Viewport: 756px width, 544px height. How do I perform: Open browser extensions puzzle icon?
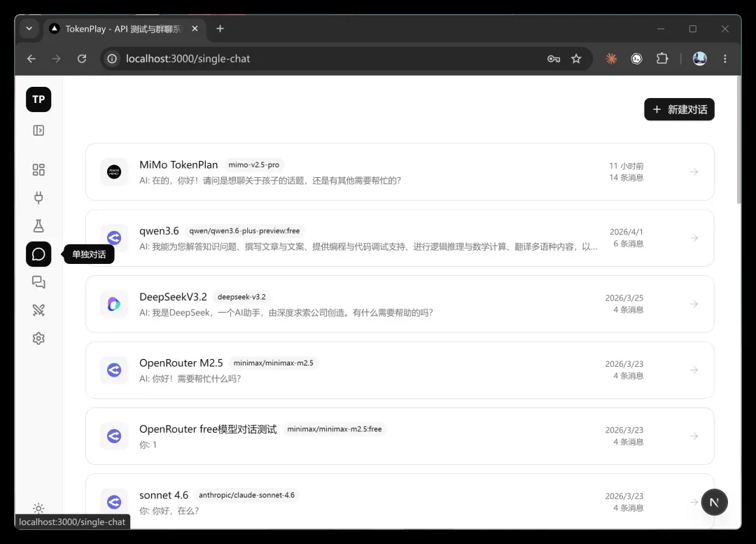pos(662,59)
